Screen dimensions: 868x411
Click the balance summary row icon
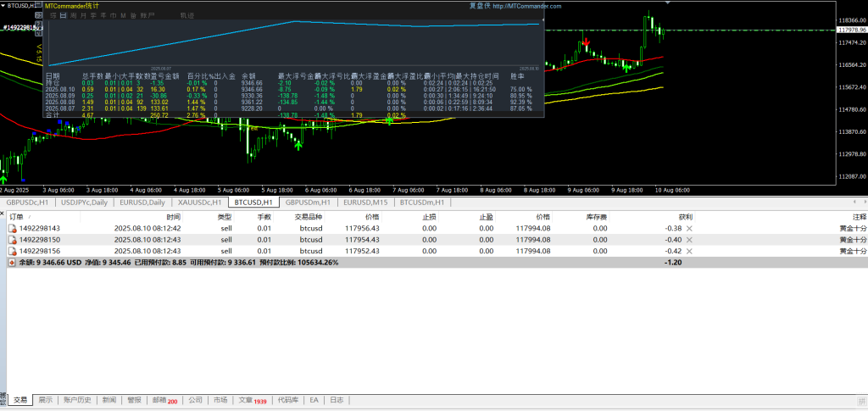coord(10,263)
